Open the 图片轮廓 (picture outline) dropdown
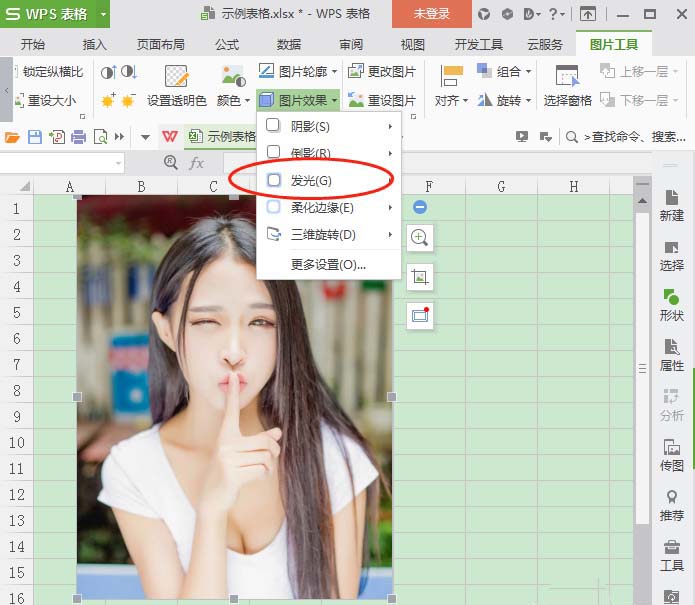Viewport: 695px width, 605px height. (298, 71)
